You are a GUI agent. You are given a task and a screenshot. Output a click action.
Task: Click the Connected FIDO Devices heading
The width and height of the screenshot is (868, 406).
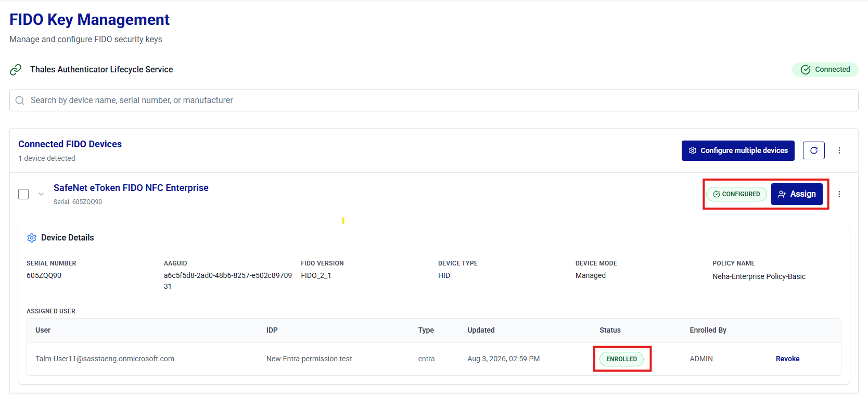point(70,144)
